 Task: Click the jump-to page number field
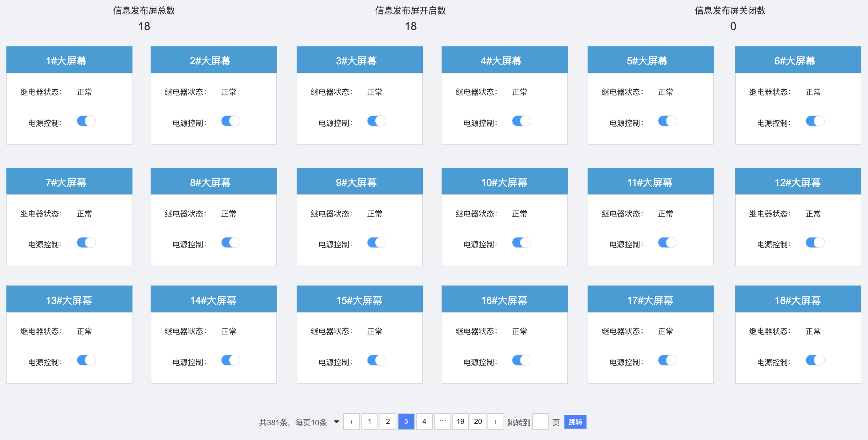(x=540, y=422)
